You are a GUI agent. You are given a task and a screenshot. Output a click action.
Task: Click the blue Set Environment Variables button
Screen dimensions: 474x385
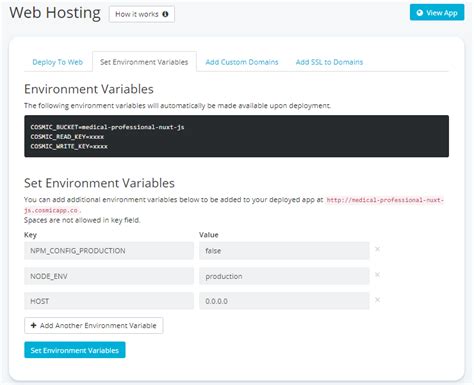coord(75,350)
